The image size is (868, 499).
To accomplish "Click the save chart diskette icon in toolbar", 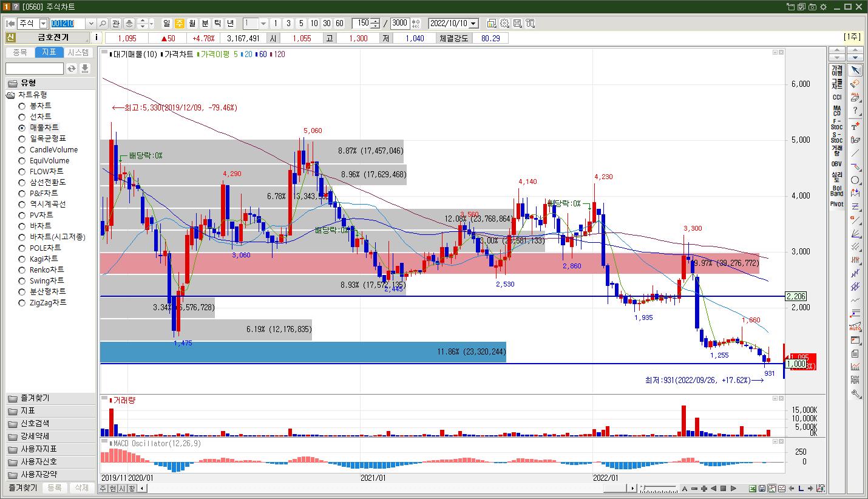I will pyautogui.click(x=517, y=24).
